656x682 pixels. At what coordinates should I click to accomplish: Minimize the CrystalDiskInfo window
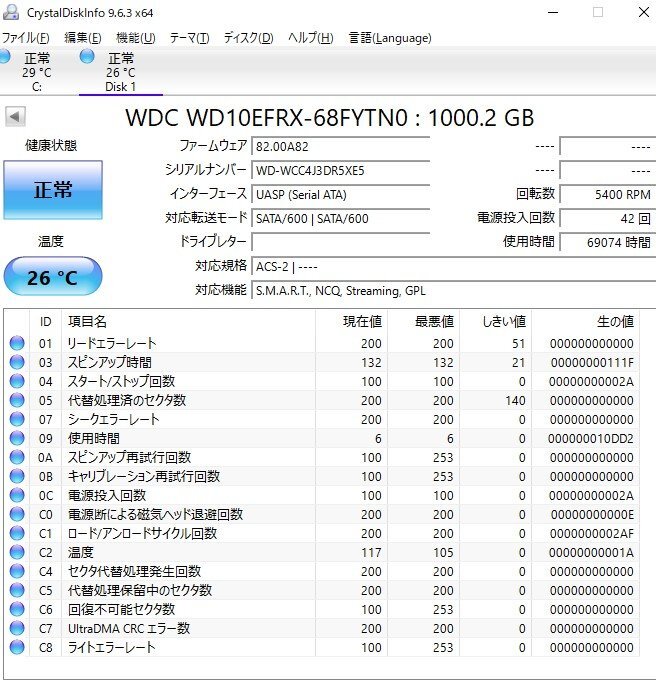click(553, 12)
